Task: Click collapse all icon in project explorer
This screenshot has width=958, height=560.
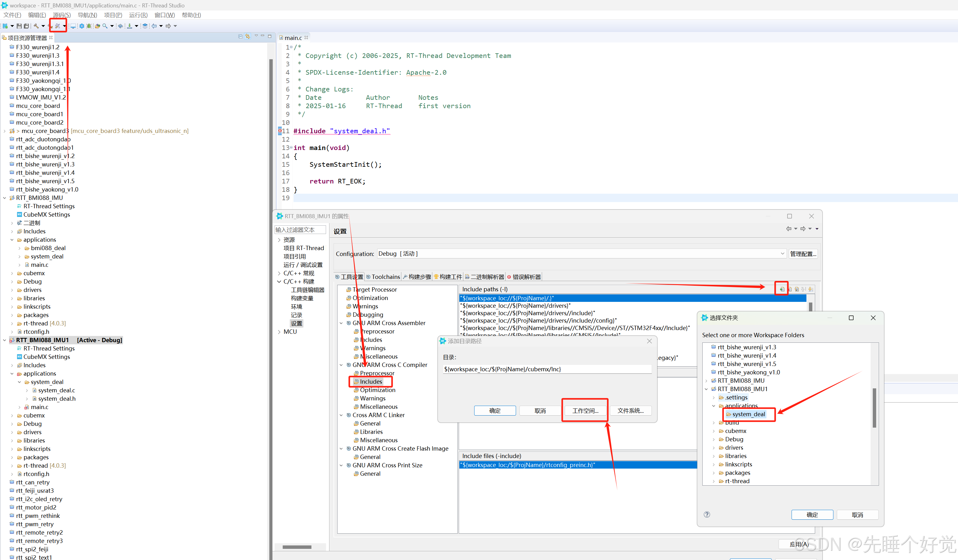Action: pos(240,37)
